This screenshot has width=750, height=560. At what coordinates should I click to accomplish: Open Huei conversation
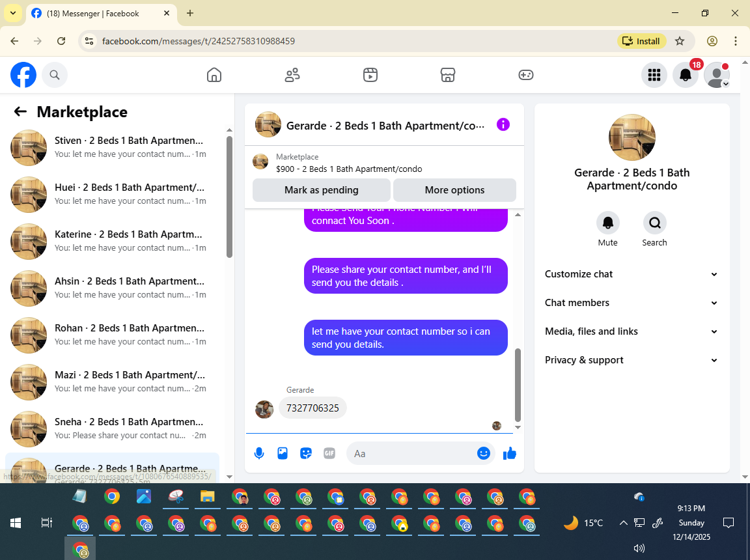[113, 194]
